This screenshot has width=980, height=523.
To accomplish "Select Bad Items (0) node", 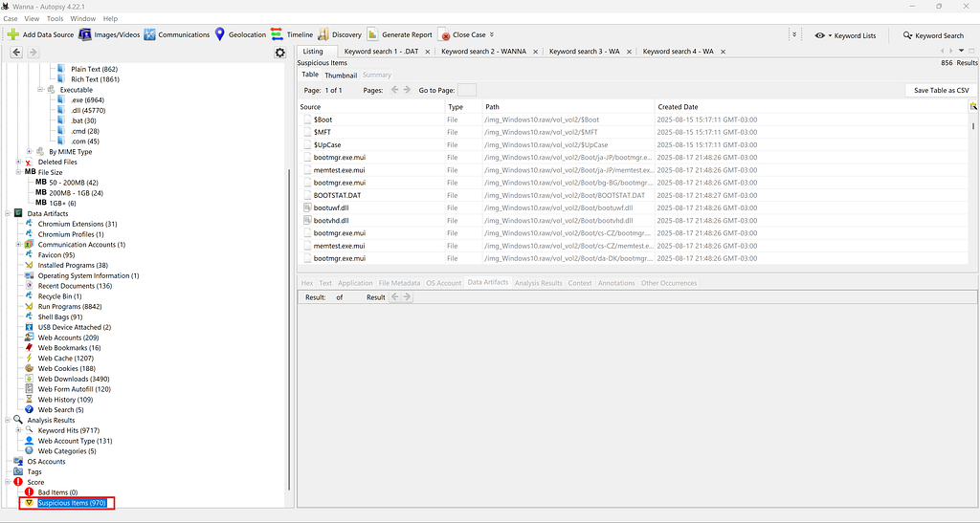I will pos(57,492).
